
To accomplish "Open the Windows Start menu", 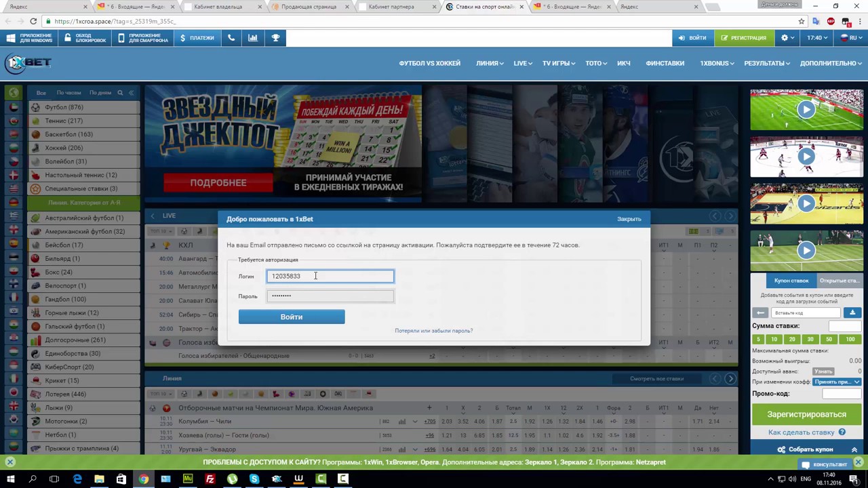I will pos(10,479).
